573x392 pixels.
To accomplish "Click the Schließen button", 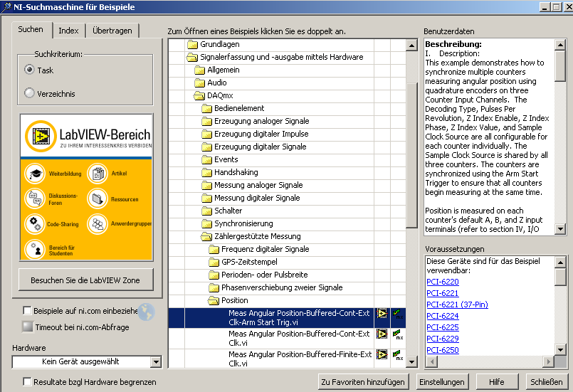I will [547, 382].
